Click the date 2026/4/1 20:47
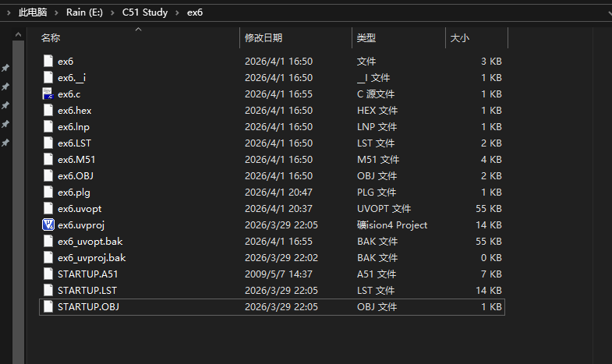 tap(278, 193)
